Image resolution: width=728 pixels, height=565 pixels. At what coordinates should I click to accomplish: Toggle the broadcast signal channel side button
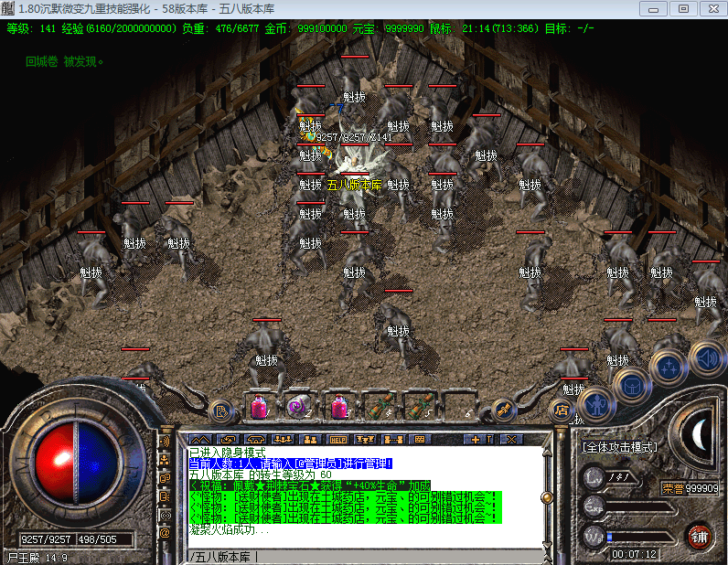pos(166,516)
